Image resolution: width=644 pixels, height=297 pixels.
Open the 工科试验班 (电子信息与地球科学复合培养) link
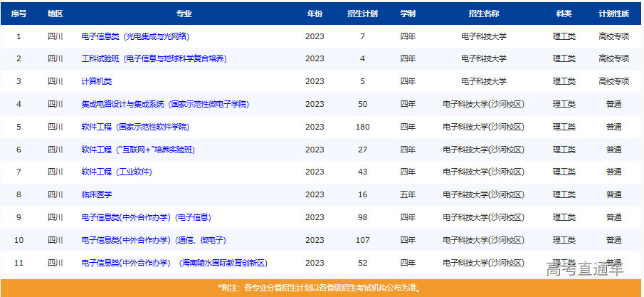pyautogui.click(x=154, y=59)
